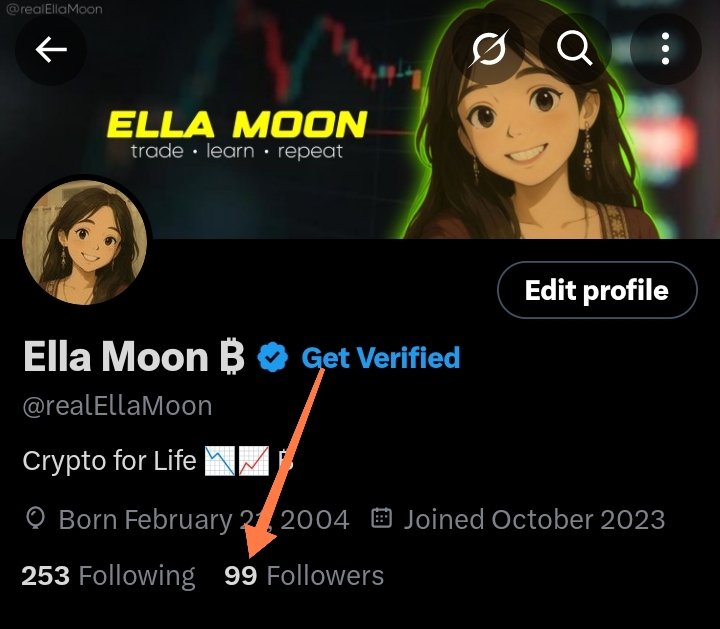Click the Edit profile button
Viewport: 720px width, 629px height.
click(x=597, y=290)
